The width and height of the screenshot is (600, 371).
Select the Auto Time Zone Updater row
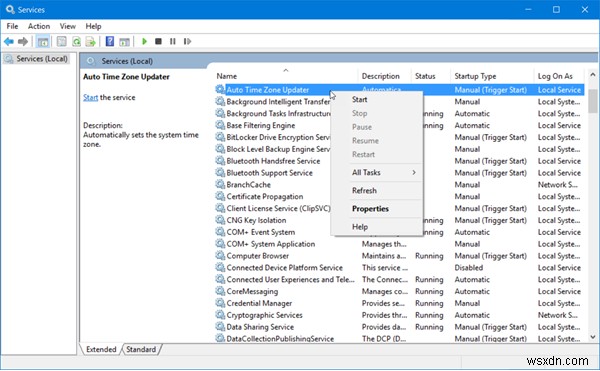pos(399,90)
